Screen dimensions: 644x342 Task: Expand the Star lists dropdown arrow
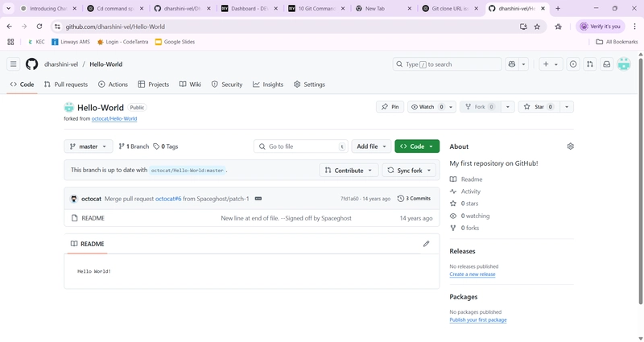coord(567,107)
